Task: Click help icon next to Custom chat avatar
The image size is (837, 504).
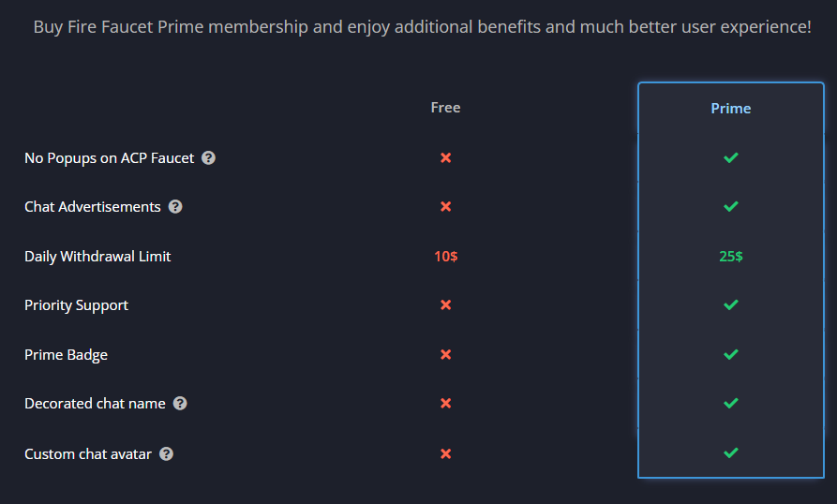Action: tap(166, 453)
